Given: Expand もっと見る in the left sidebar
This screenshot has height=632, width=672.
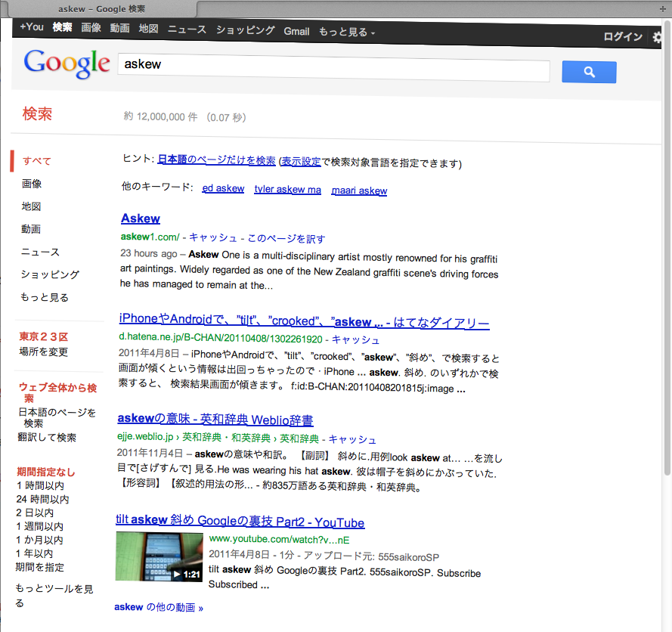Looking at the screenshot, I should pyautogui.click(x=45, y=297).
